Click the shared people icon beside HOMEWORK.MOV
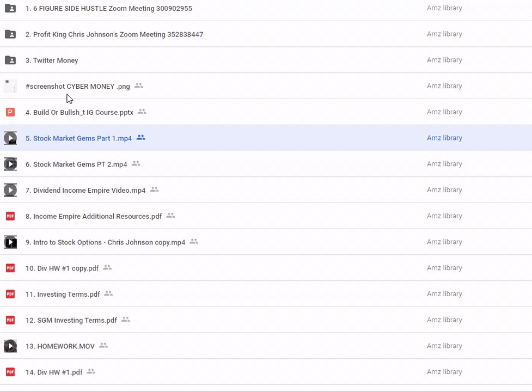 point(103,346)
